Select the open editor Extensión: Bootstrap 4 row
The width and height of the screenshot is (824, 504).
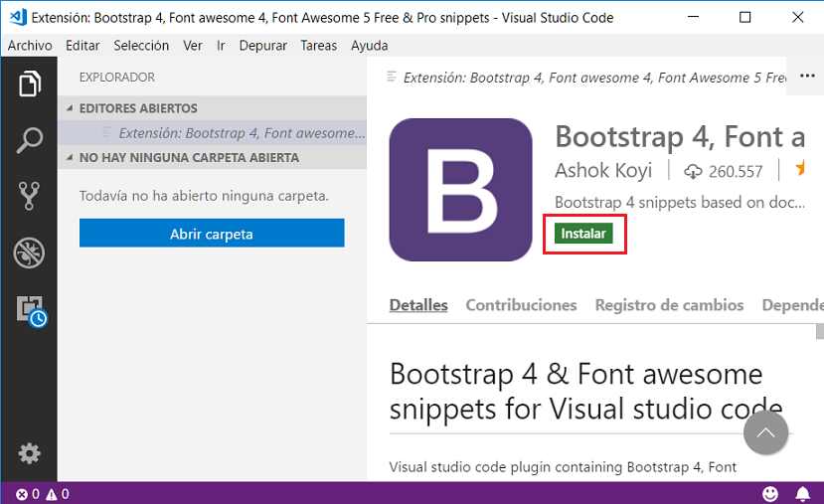[x=213, y=133]
